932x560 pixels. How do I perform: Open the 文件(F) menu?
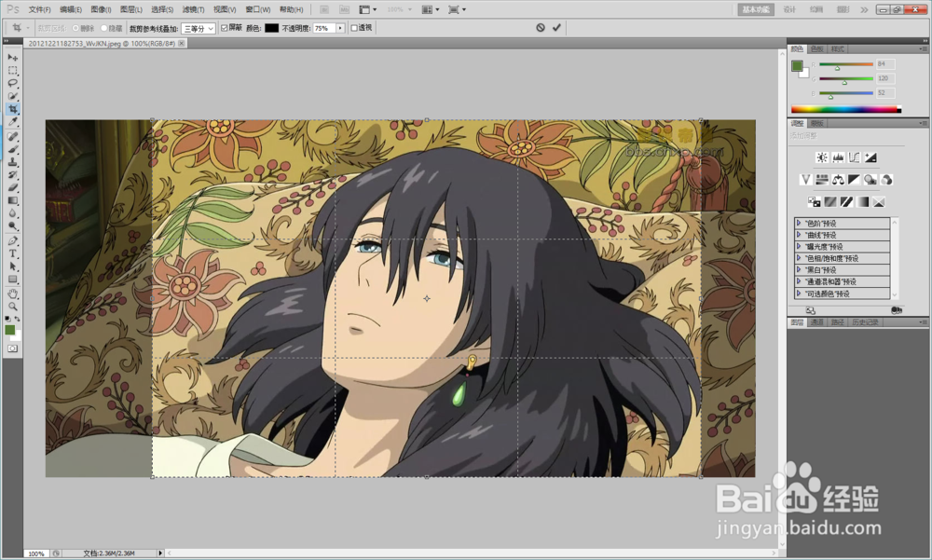pos(39,9)
